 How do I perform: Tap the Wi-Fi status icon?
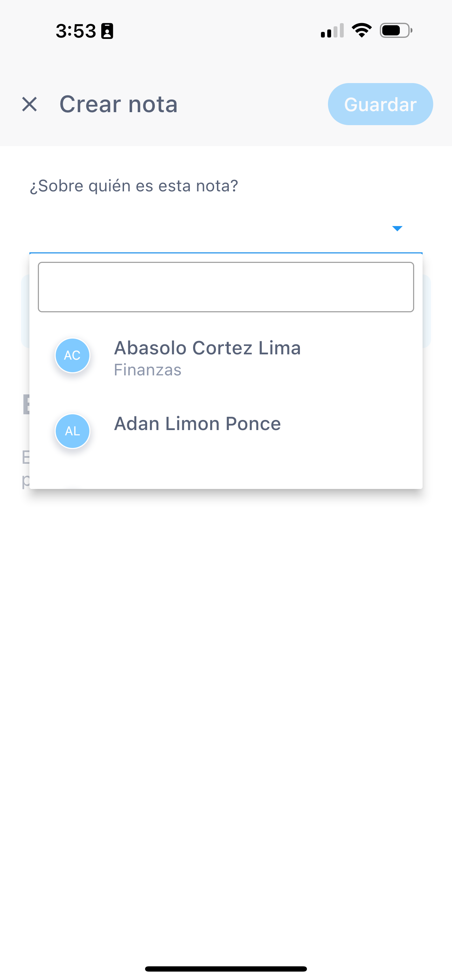click(362, 30)
